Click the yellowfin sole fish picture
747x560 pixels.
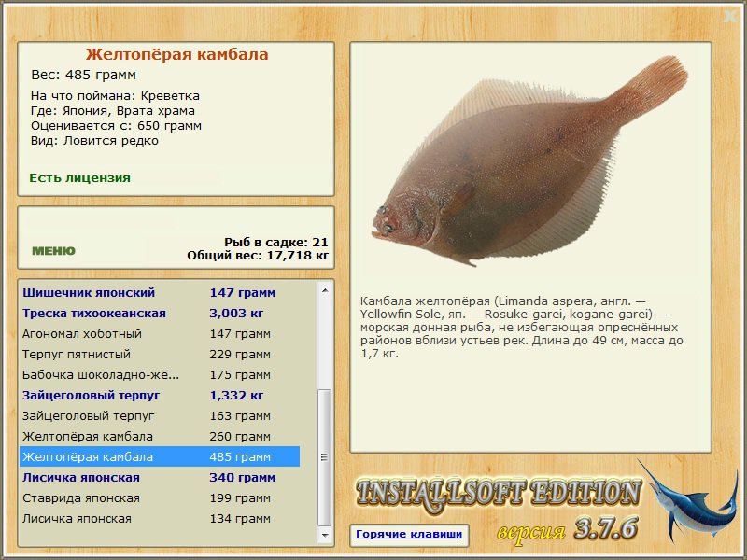[x=529, y=161]
